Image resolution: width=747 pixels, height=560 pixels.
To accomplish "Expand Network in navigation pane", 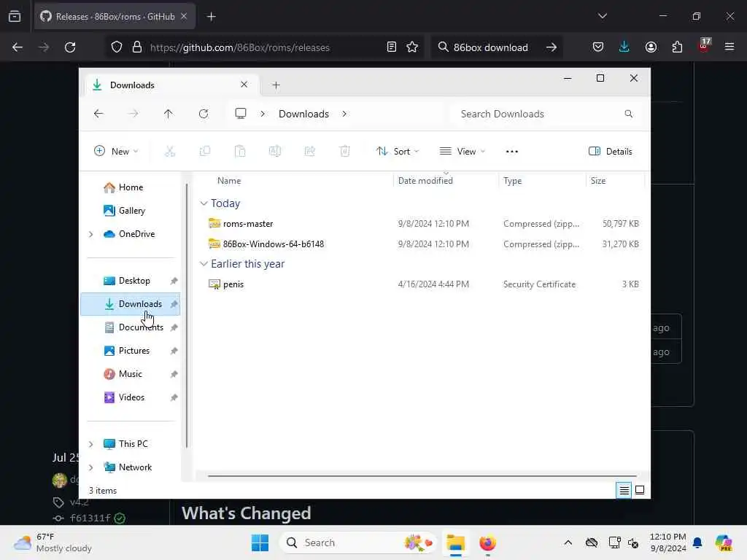I will point(91,467).
